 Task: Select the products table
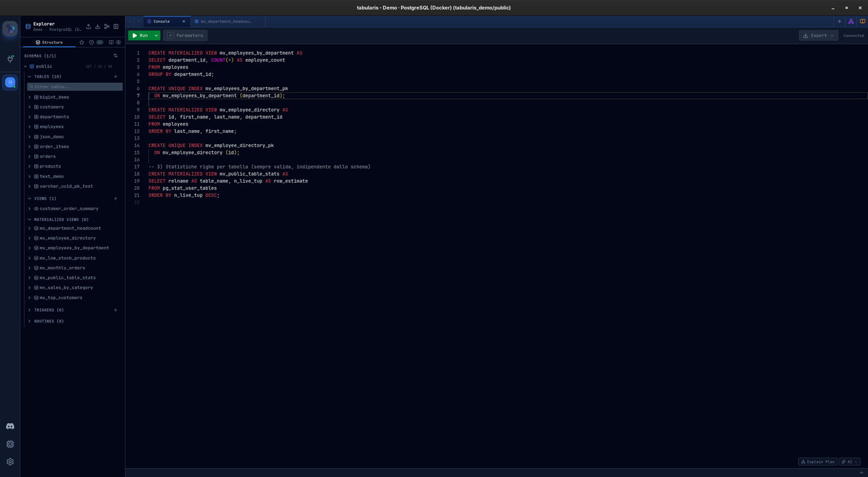point(50,166)
